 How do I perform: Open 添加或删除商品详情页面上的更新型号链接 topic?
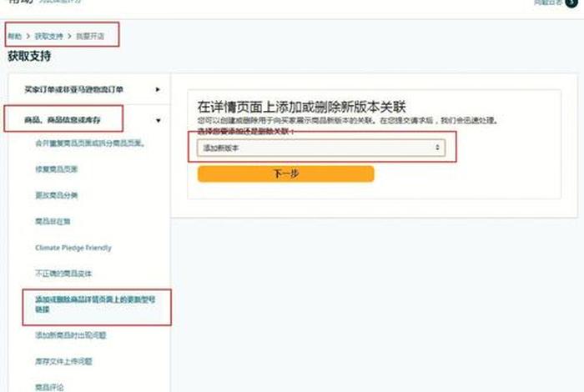tap(95, 304)
